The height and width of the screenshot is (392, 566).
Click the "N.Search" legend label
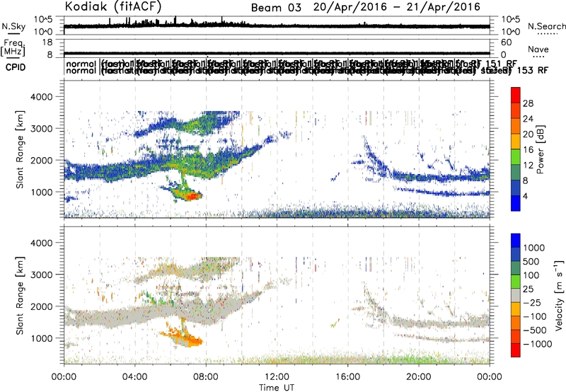tap(546, 26)
